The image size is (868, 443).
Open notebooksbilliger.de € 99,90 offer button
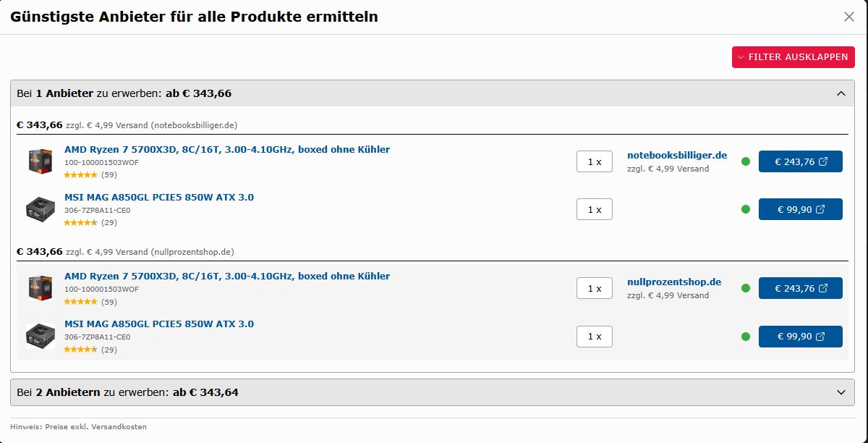pyautogui.click(x=800, y=210)
